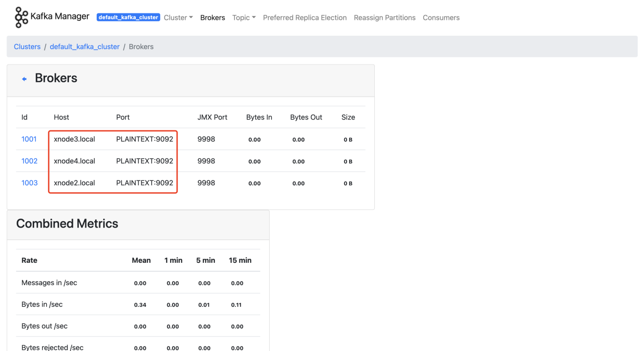Image resolution: width=644 pixels, height=351 pixels.
Task: Click the Bytes out /sec row label
Action: [x=45, y=326]
